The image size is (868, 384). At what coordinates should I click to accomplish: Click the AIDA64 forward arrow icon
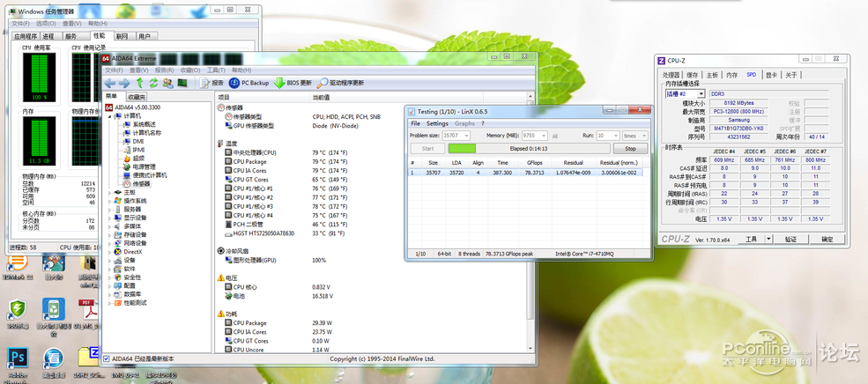tap(124, 83)
